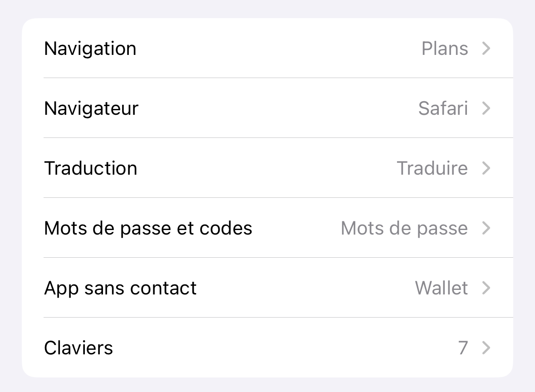The height and width of the screenshot is (392, 535).
Task: Expand the chevron next to Traduire
Action: [x=486, y=168]
